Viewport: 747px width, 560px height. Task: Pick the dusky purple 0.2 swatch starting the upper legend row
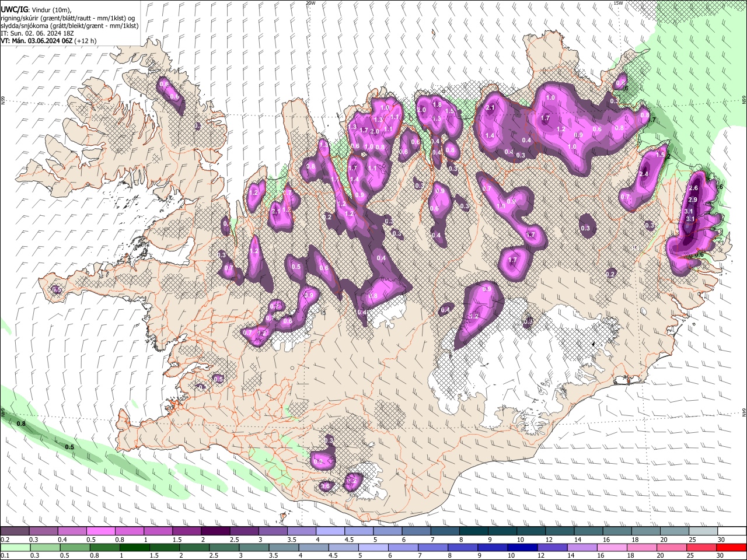click(x=15, y=531)
